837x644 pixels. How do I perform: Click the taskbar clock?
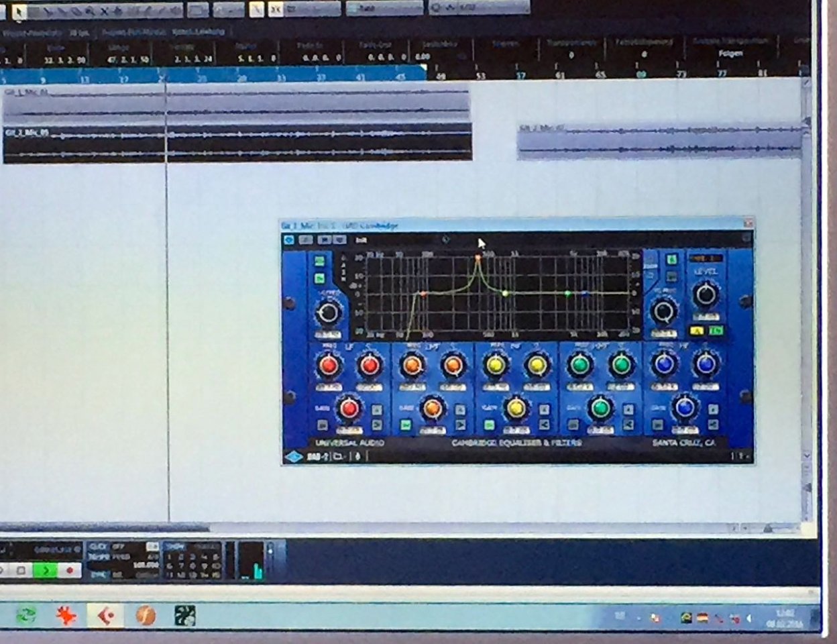click(785, 618)
